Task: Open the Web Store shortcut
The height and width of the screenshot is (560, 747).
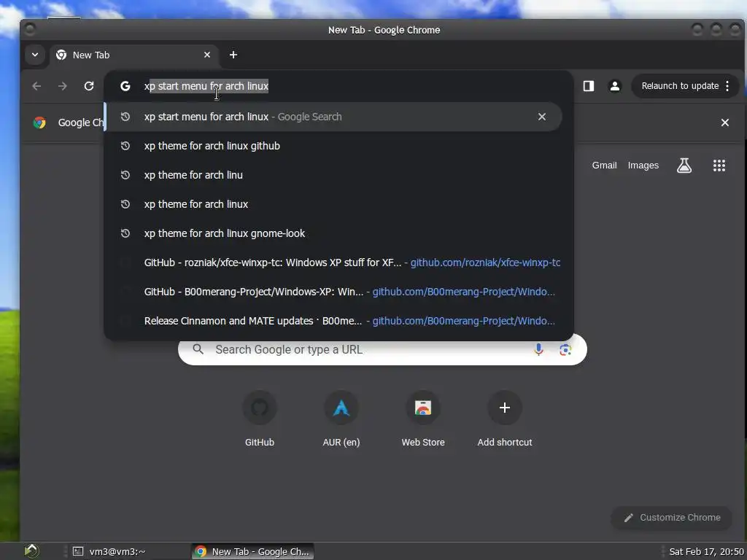Action: (x=423, y=419)
